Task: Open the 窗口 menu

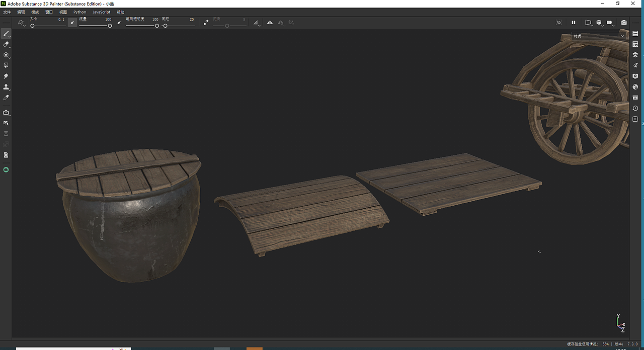Action: (49, 12)
